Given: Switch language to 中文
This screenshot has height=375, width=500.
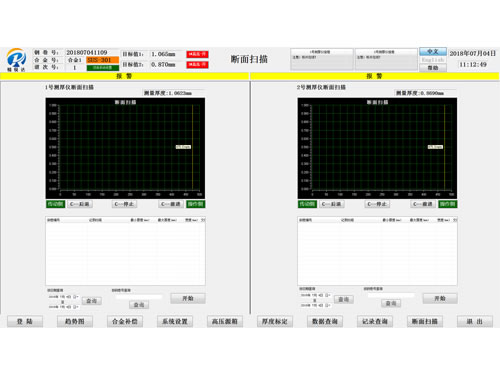Looking at the screenshot, I should click(433, 51).
